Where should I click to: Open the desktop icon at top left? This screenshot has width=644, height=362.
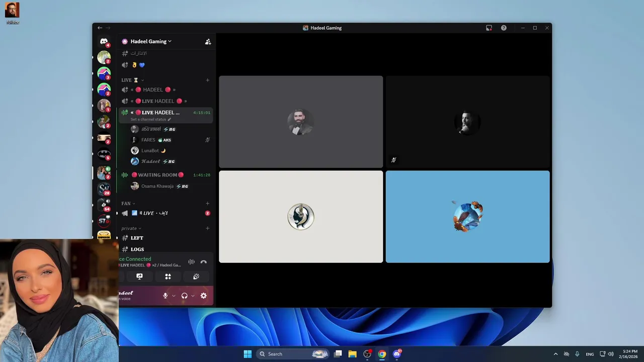pyautogui.click(x=13, y=13)
